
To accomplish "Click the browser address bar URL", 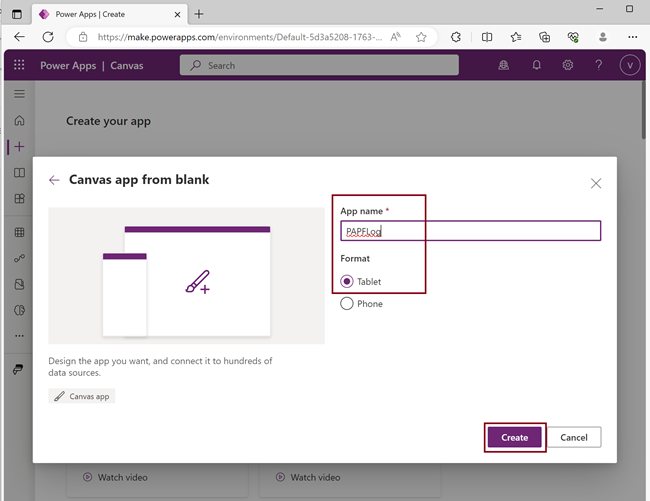I will 240,37.
